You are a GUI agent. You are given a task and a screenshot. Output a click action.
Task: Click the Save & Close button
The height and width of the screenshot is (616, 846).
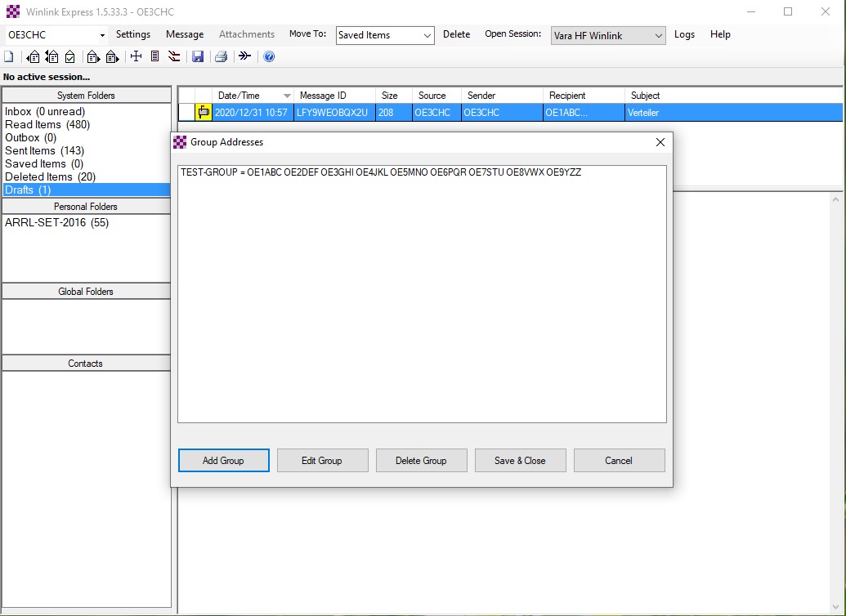click(520, 461)
